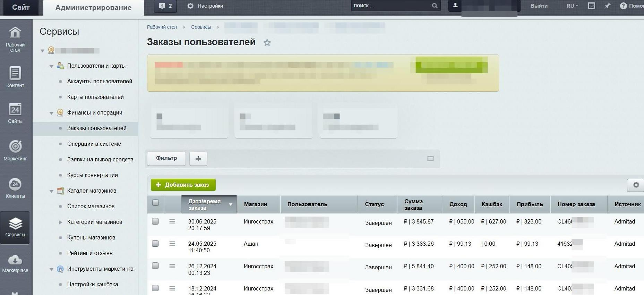Screen dimensions: 644x295
Task: Select all orders with header checkbox
Action: pos(156,202)
